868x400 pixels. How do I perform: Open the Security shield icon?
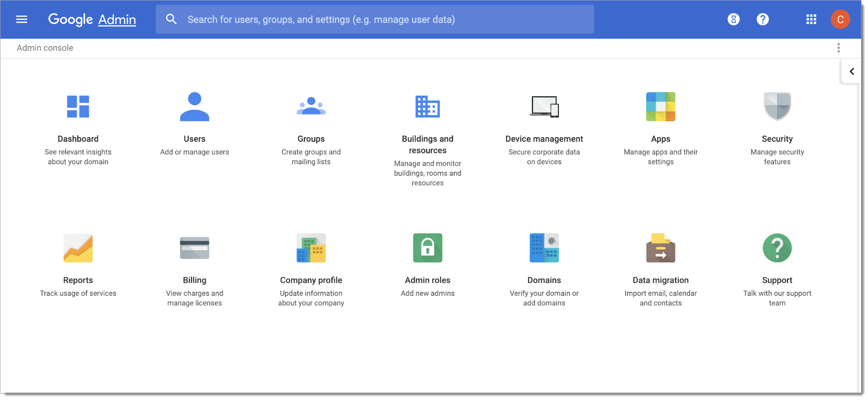tap(777, 106)
